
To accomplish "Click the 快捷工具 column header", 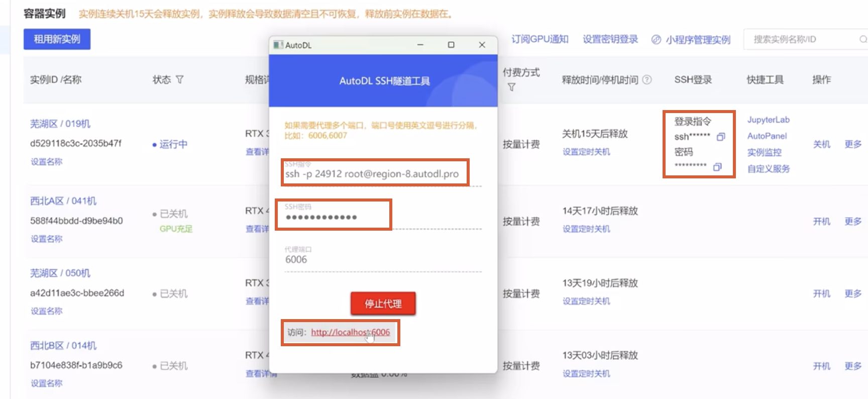I will (765, 79).
